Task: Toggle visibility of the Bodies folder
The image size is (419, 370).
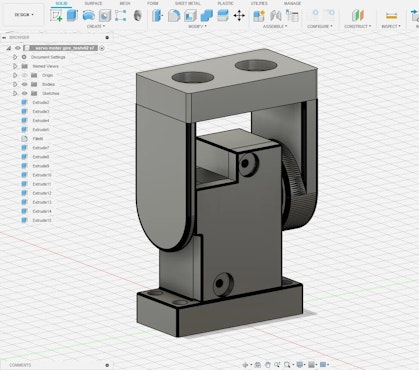Action: pyautogui.click(x=24, y=84)
